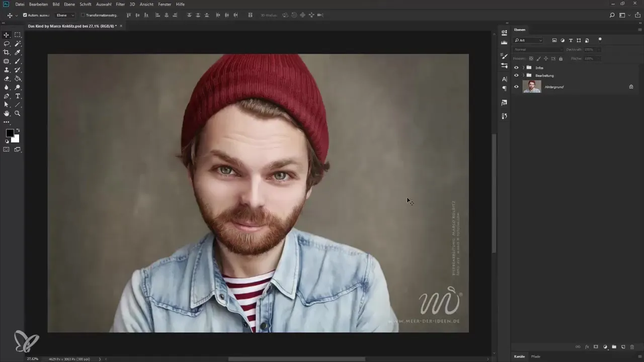Expand the Infos layer group
The image size is (644, 362).
[523, 67]
